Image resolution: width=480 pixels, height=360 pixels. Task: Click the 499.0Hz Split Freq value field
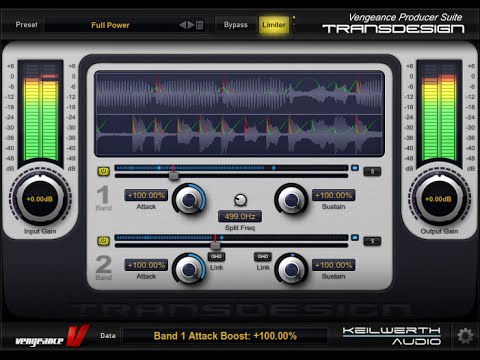coord(240,216)
